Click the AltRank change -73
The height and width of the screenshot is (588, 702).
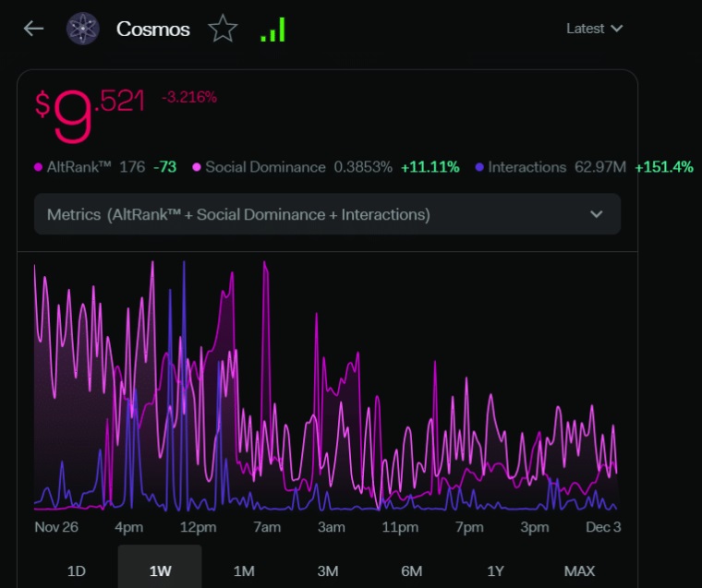pos(164,167)
